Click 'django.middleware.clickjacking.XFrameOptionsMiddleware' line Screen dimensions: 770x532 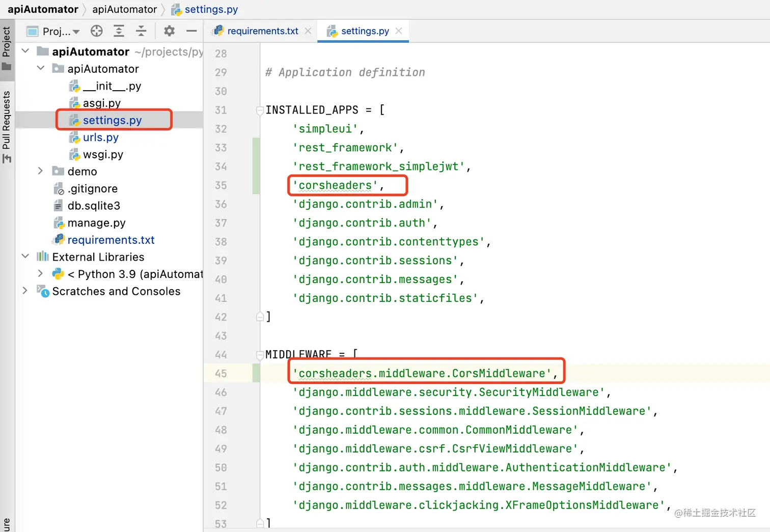pyautogui.click(x=479, y=506)
